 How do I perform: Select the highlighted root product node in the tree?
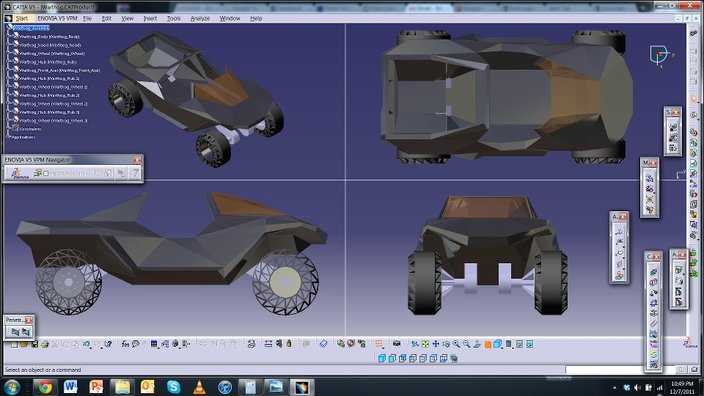point(31,28)
